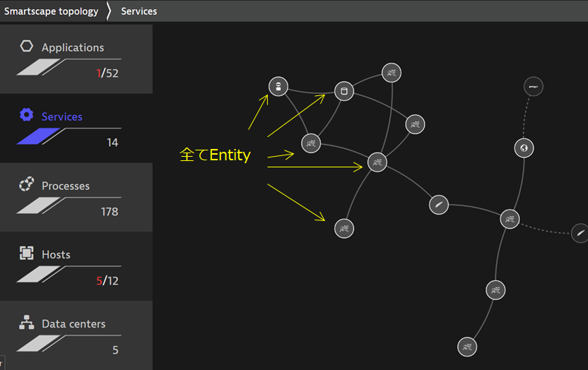Screen dimensions: 588x370
Task: Click the Hosts icon in sidebar
Action: click(27, 253)
